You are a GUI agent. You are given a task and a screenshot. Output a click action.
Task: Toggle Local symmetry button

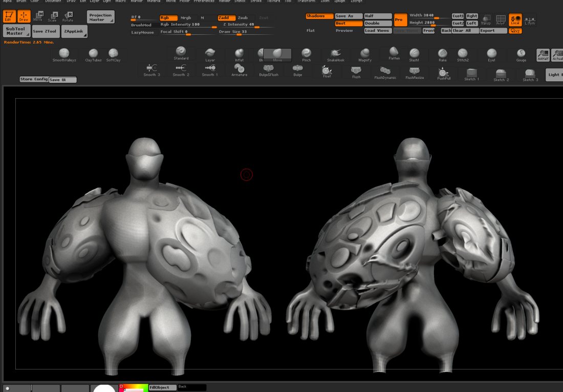515,19
